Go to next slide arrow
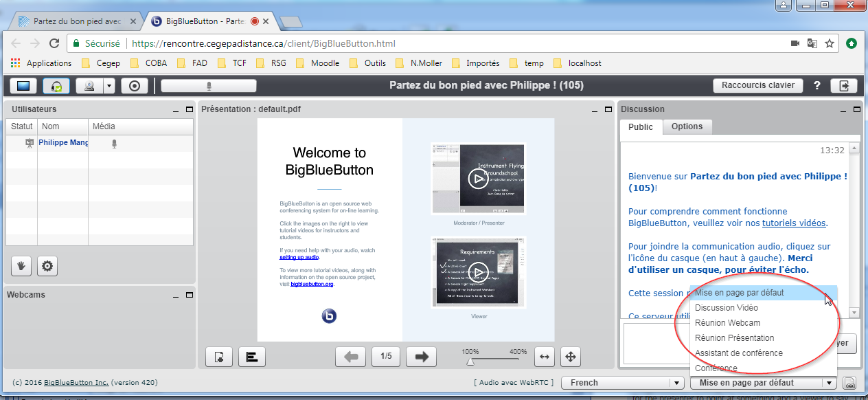This screenshot has height=400, width=868. point(421,357)
